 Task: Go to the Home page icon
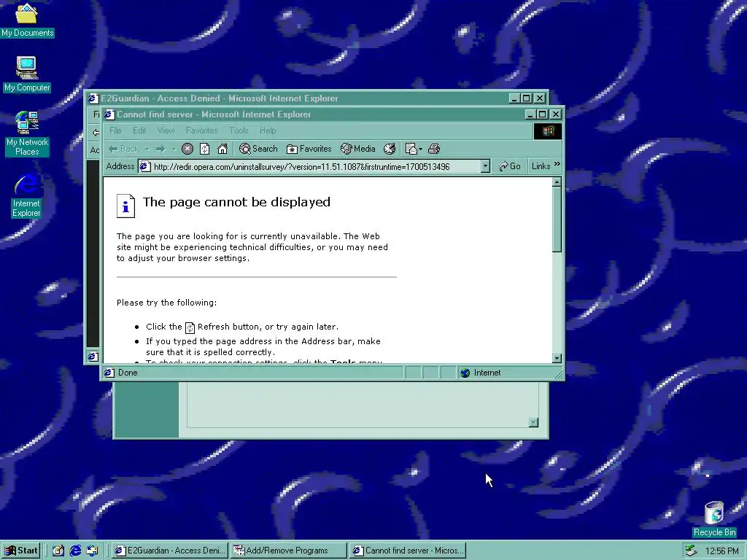click(222, 149)
